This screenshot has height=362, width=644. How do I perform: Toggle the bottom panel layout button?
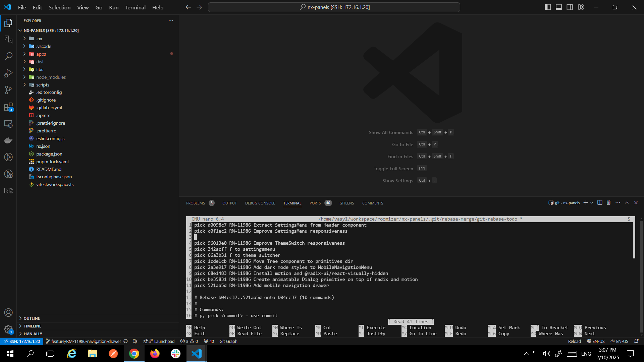click(559, 7)
